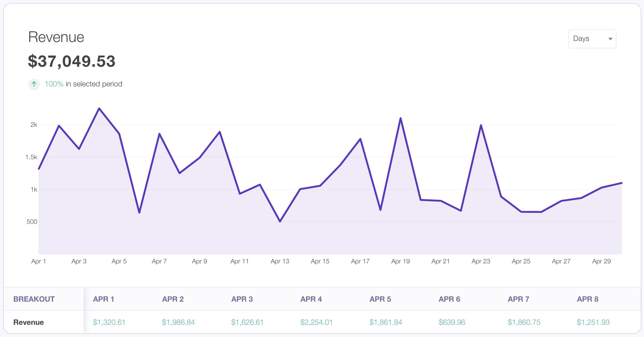This screenshot has height=337, width=644.
Task: Click the Apr 23 spike on chart
Action: point(481,125)
